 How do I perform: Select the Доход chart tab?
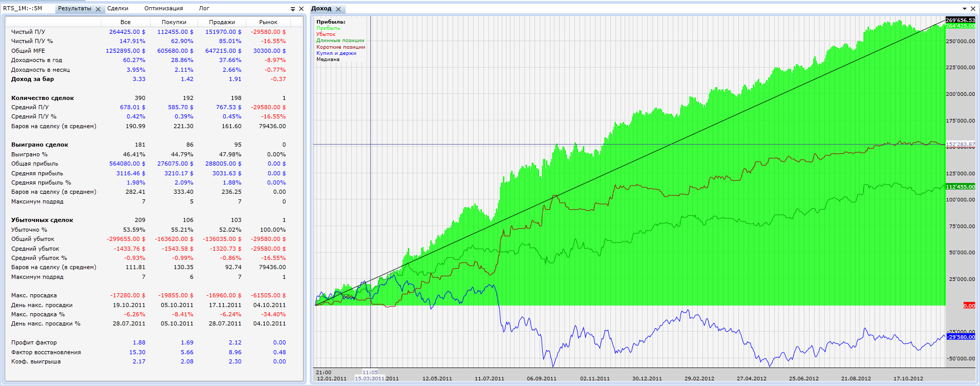coord(322,8)
